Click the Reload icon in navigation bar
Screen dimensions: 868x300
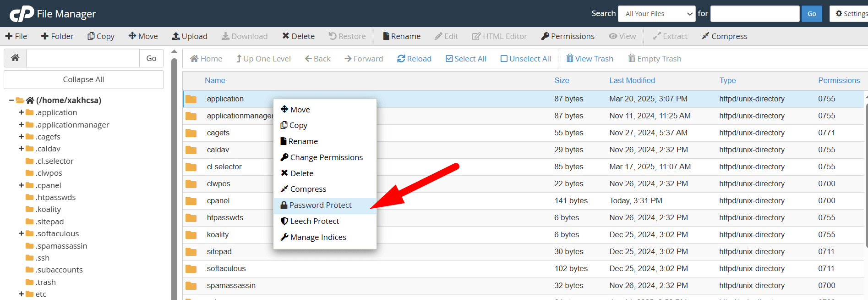click(x=401, y=59)
